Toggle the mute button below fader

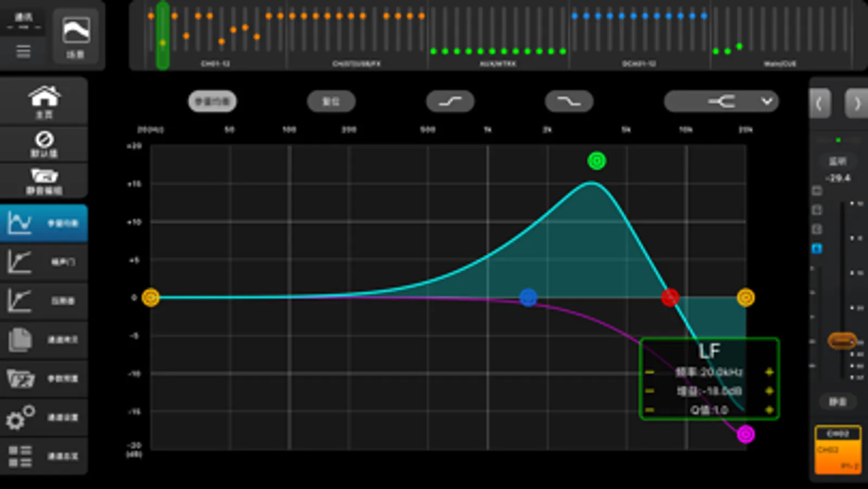click(x=838, y=402)
